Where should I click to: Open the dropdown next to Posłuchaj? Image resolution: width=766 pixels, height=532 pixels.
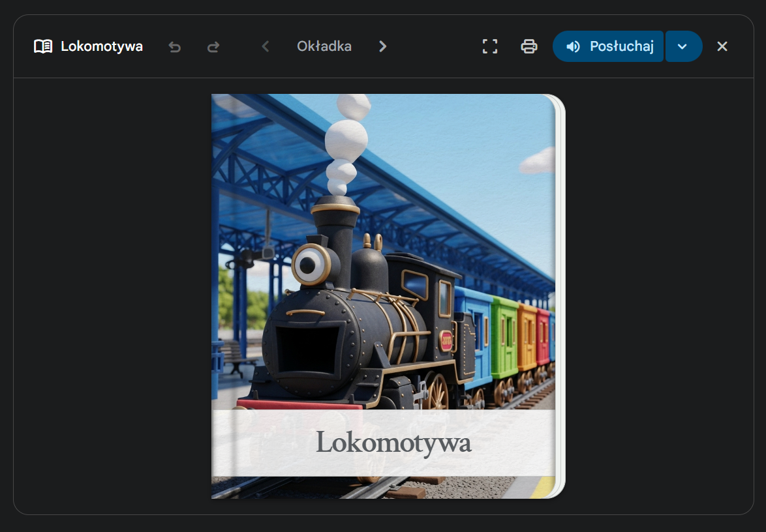pyautogui.click(x=683, y=46)
